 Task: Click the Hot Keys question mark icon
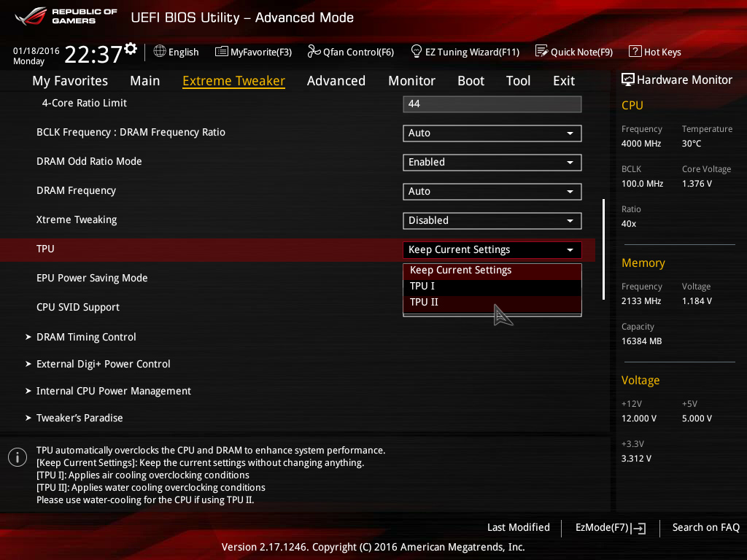[x=635, y=51]
